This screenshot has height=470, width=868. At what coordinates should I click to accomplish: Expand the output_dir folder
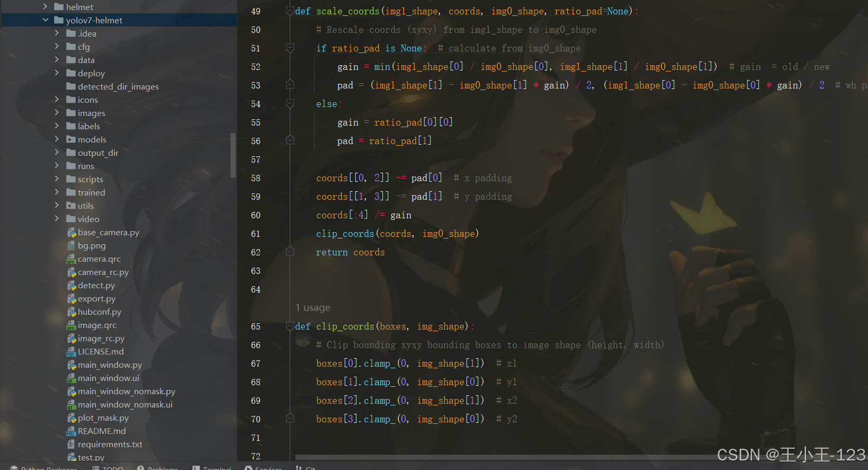coord(57,153)
